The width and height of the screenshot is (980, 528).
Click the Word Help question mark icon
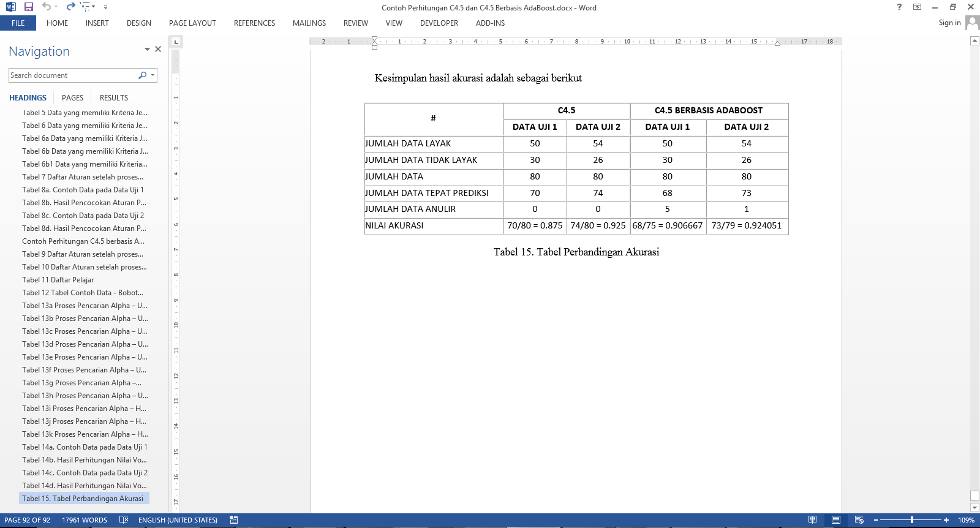(x=899, y=7)
